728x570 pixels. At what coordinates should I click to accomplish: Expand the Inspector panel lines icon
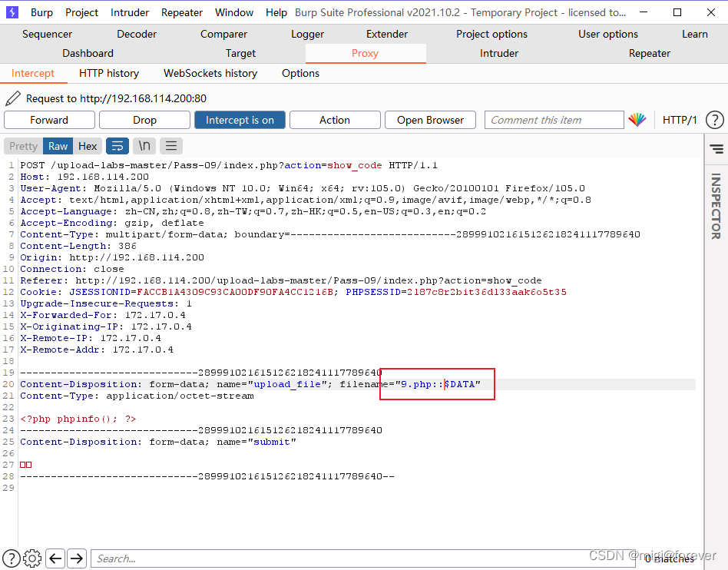tap(716, 149)
